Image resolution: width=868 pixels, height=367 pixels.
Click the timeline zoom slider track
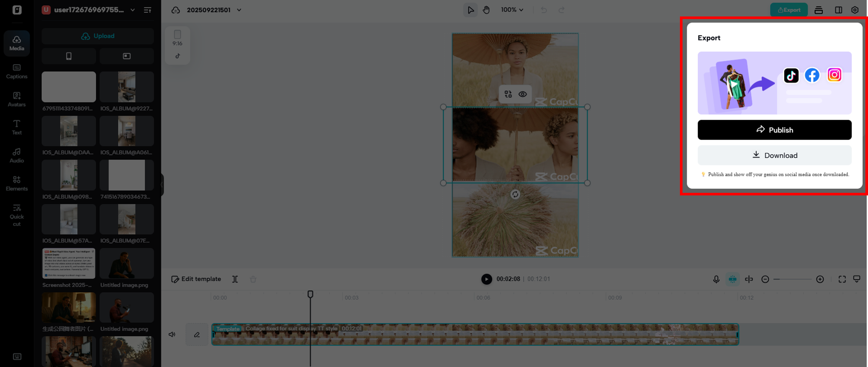(793, 279)
